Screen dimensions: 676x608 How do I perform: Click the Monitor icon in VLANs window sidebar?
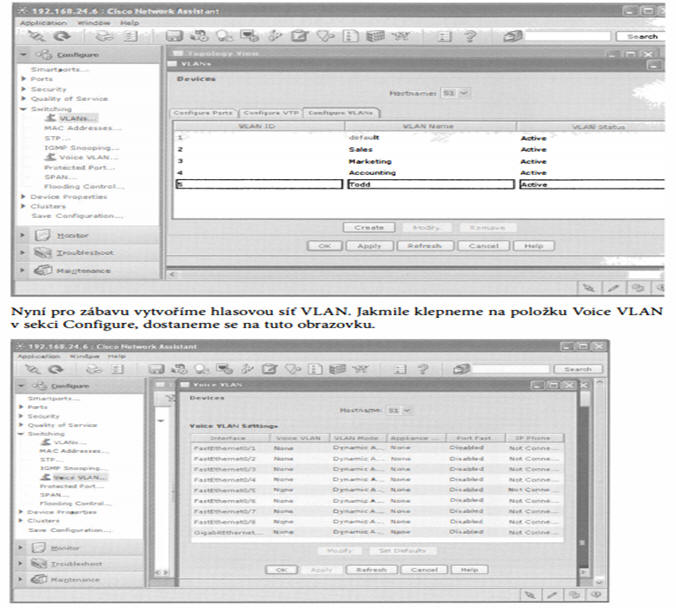click(x=43, y=235)
